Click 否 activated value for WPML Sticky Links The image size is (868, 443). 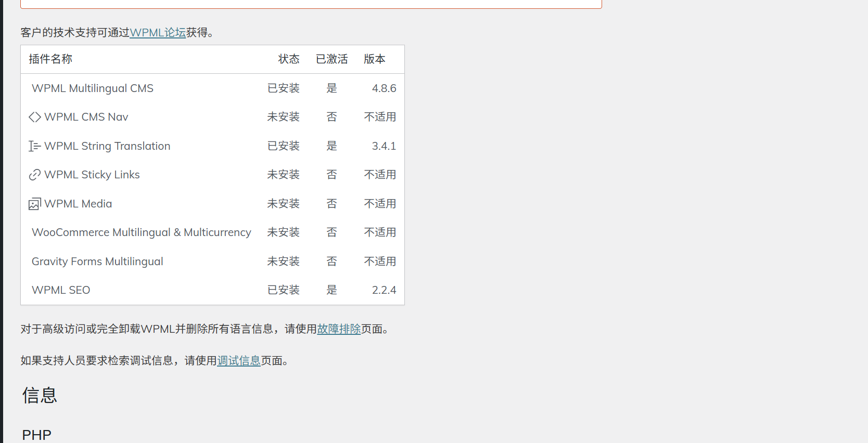click(332, 175)
